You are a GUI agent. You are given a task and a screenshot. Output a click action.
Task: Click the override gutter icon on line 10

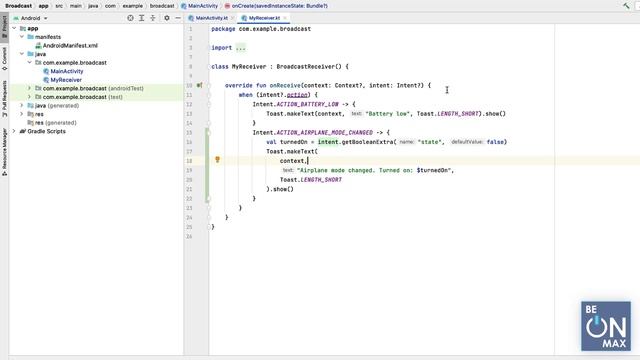coord(199,85)
